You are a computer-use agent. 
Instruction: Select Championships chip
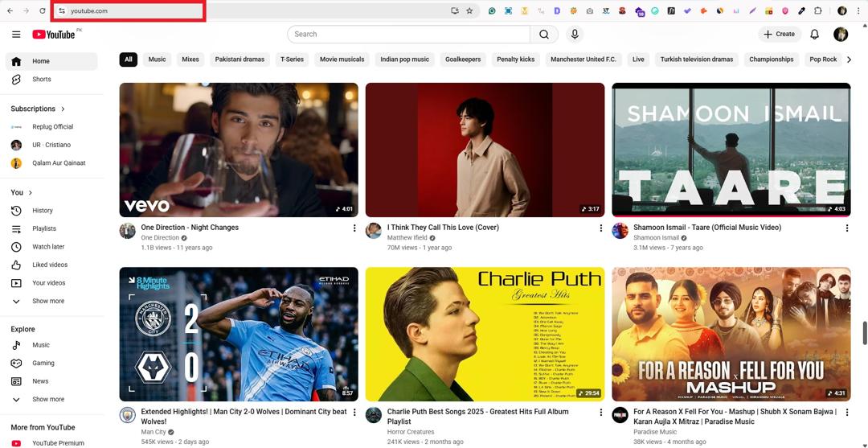[771, 60]
